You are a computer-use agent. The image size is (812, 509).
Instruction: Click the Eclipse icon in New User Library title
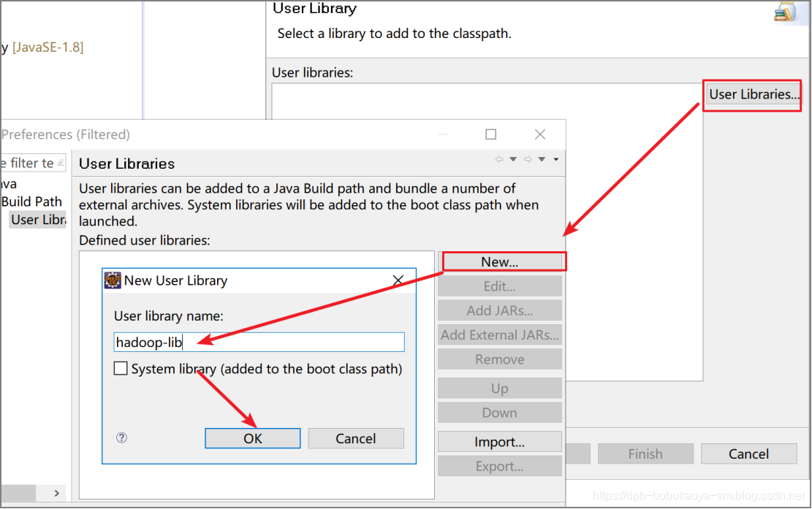[113, 280]
